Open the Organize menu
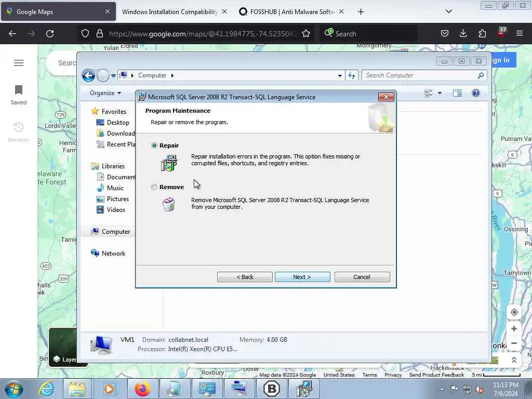 [105, 93]
